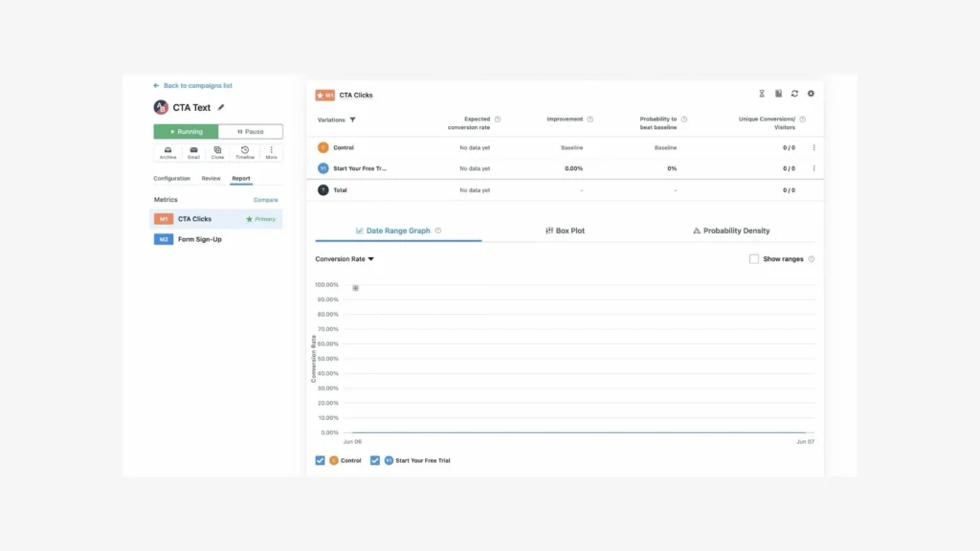The width and height of the screenshot is (980, 551).
Task: Open the Conversion Rate dropdown
Action: click(x=345, y=259)
